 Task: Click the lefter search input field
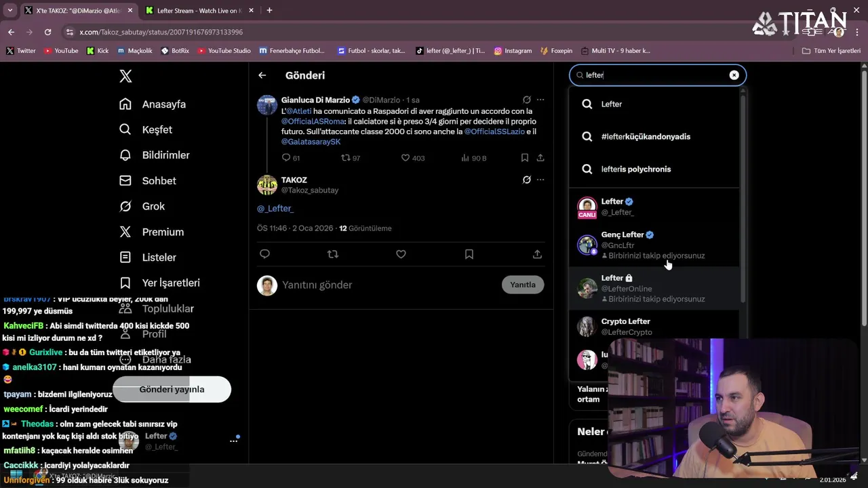point(657,75)
